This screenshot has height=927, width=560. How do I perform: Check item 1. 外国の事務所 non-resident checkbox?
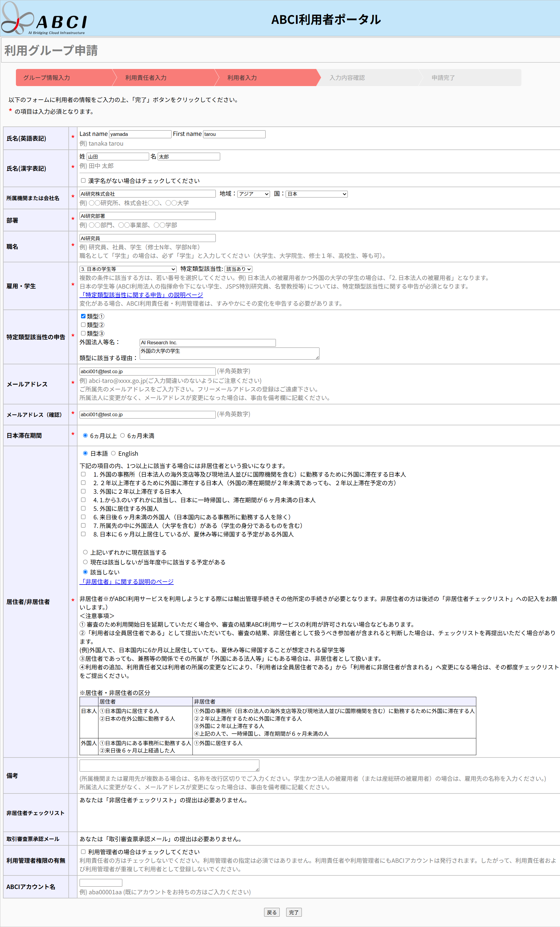(83, 475)
